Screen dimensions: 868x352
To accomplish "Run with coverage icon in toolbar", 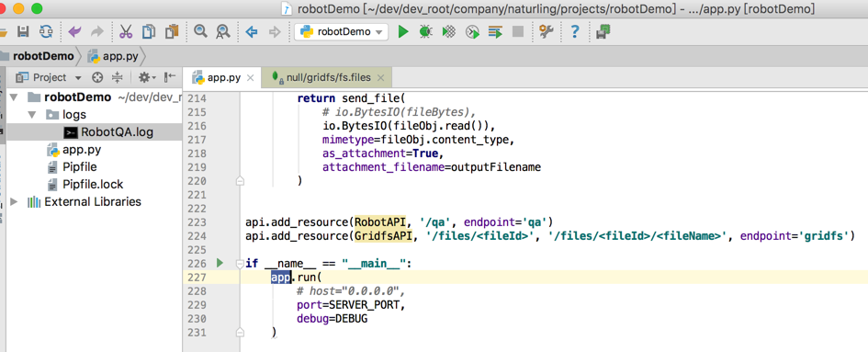I will tap(449, 31).
